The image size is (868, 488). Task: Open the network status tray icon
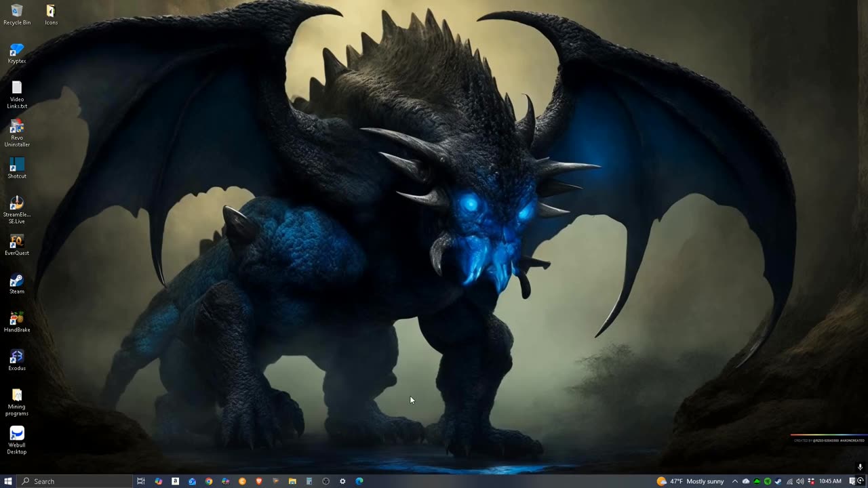(789, 481)
